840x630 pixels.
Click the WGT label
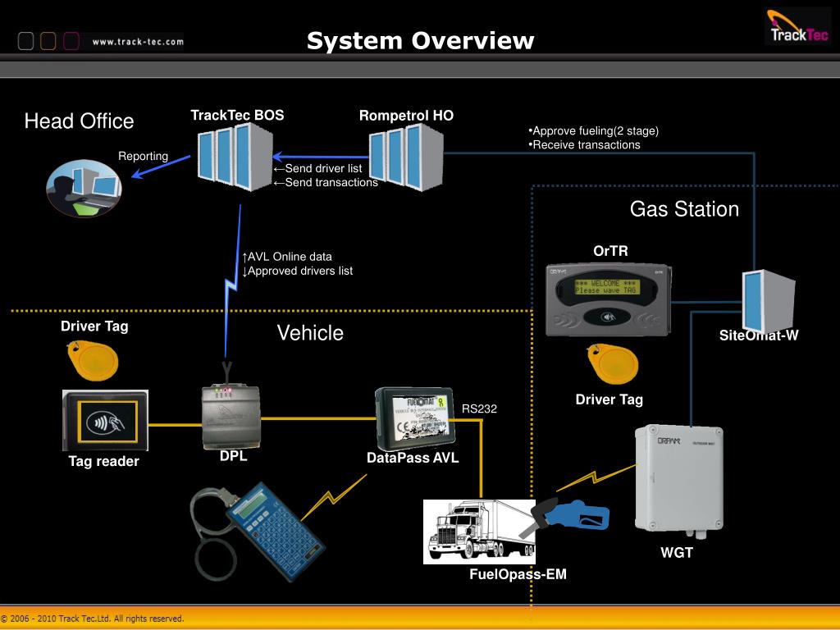click(x=677, y=552)
